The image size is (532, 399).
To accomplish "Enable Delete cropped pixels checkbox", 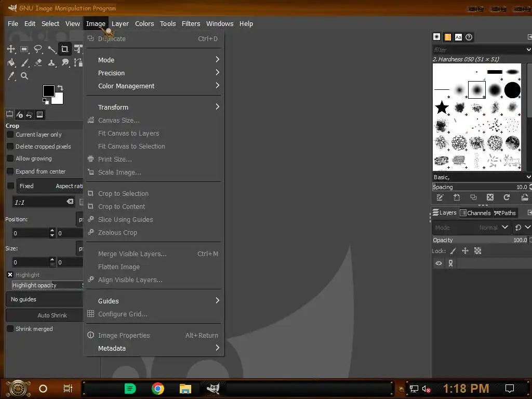I will click(x=10, y=146).
